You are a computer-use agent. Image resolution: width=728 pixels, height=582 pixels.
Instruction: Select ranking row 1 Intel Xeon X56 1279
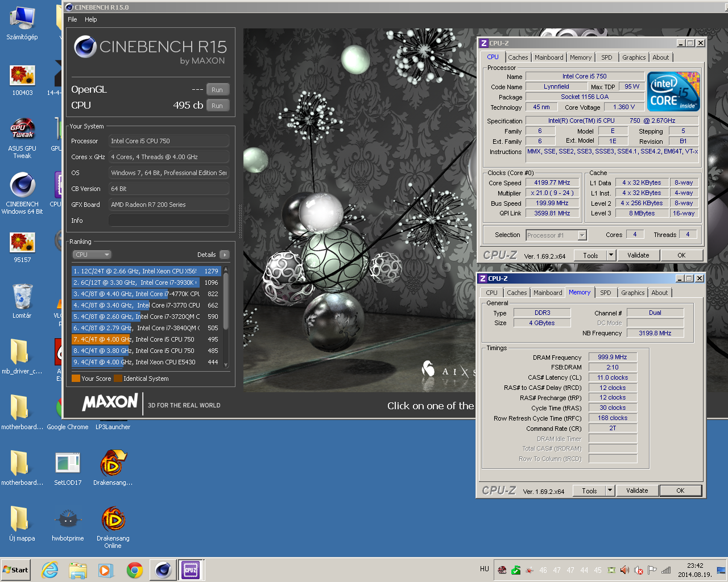tap(146, 271)
